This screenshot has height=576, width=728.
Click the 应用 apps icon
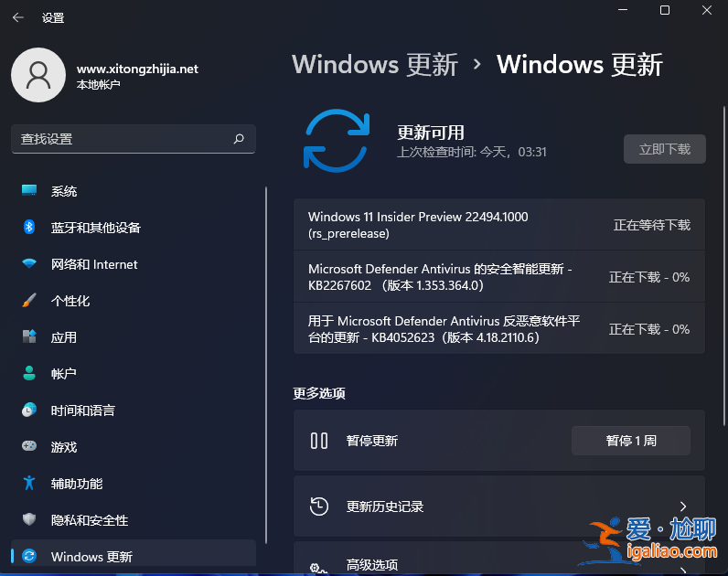pyautogui.click(x=29, y=336)
